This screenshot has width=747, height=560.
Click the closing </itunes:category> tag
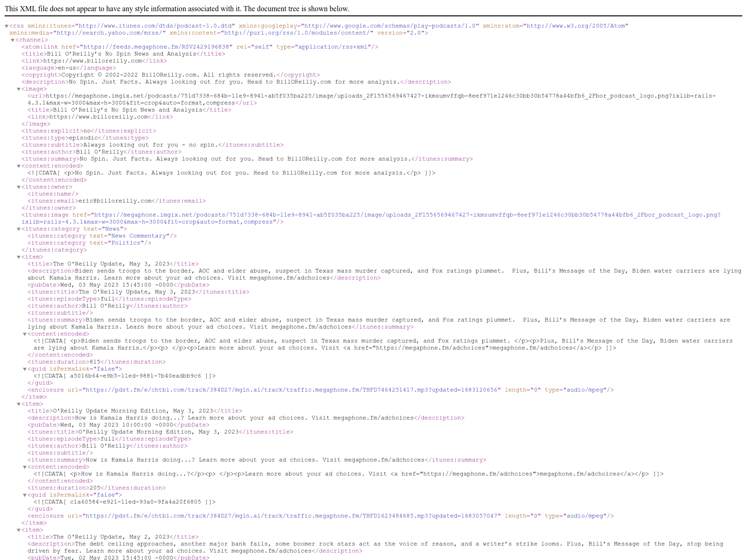click(x=54, y=250)
